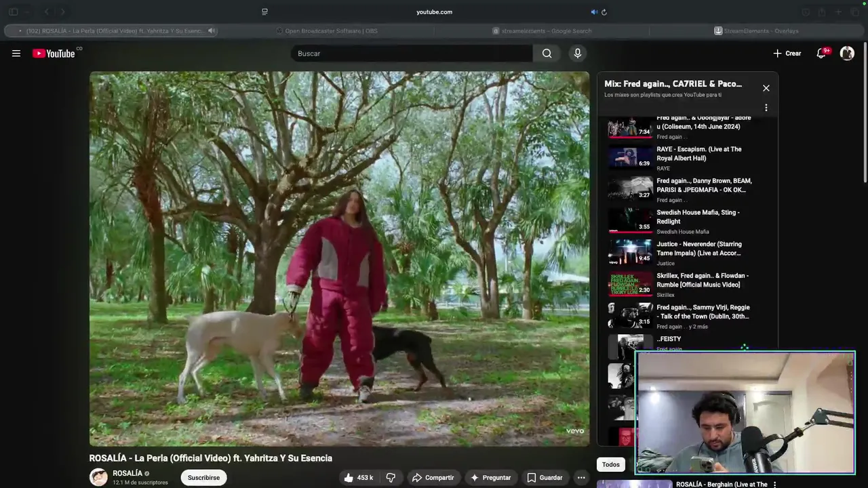Save video with Guardar button
This screenshot has height=488, width=868.
click(545, 478)
